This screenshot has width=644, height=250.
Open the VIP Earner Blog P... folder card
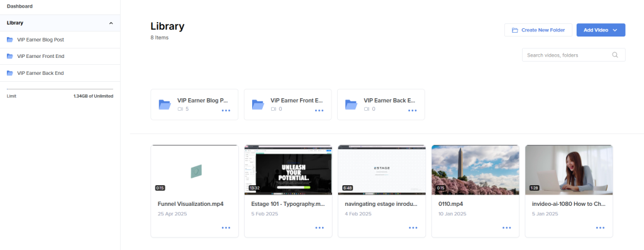pyautogui.click(x=194, y=105)
